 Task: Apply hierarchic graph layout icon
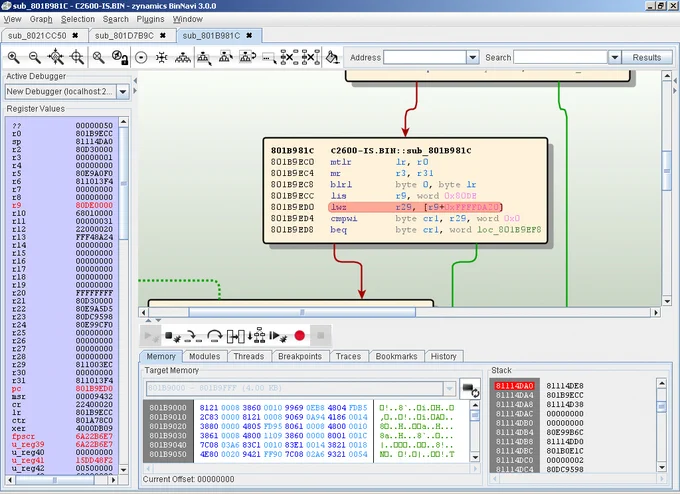183,57
